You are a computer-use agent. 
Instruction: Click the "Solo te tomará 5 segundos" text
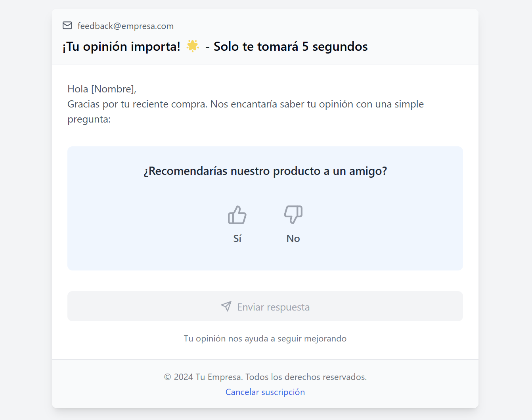point(291,46)
